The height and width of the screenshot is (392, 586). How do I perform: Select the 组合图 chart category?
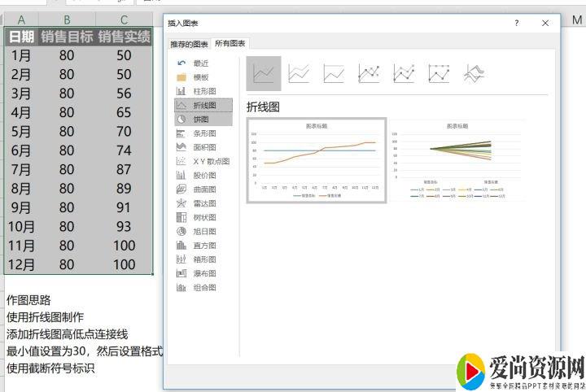pyautogui.click(x=203, y=287)
